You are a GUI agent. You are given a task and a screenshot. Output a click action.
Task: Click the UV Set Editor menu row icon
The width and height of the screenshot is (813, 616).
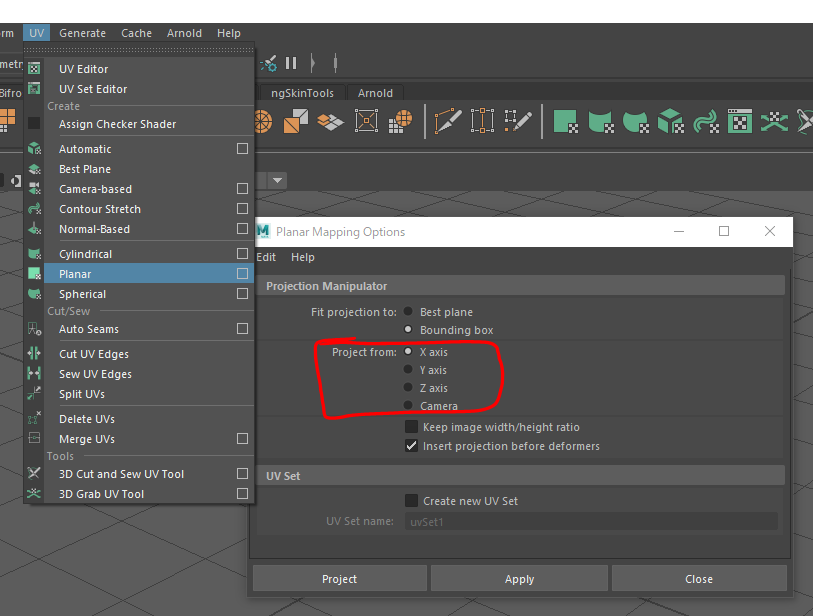click(x=34, y=89)
